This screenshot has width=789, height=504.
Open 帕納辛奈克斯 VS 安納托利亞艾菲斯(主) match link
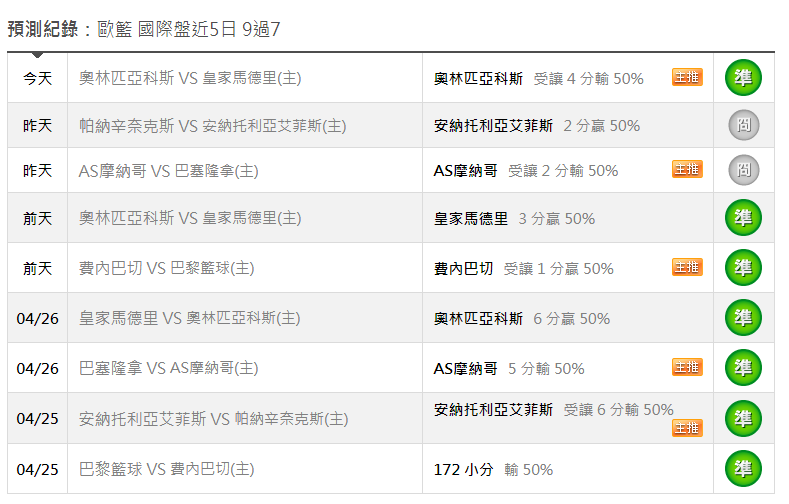(212, 126)
